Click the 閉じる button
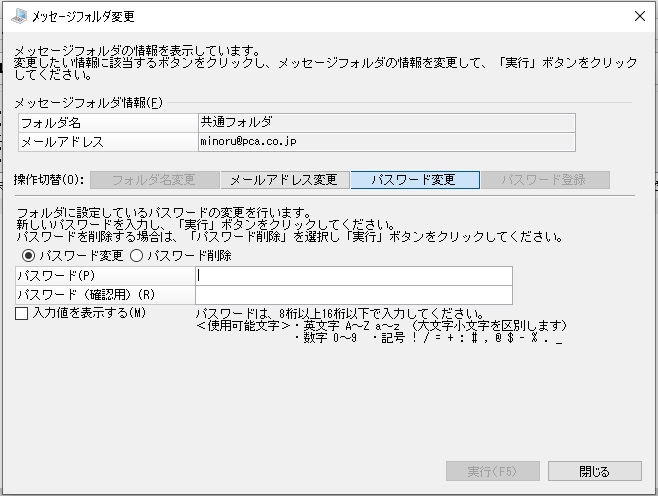This screenshot has height=496, width=658. pos(595,471)
